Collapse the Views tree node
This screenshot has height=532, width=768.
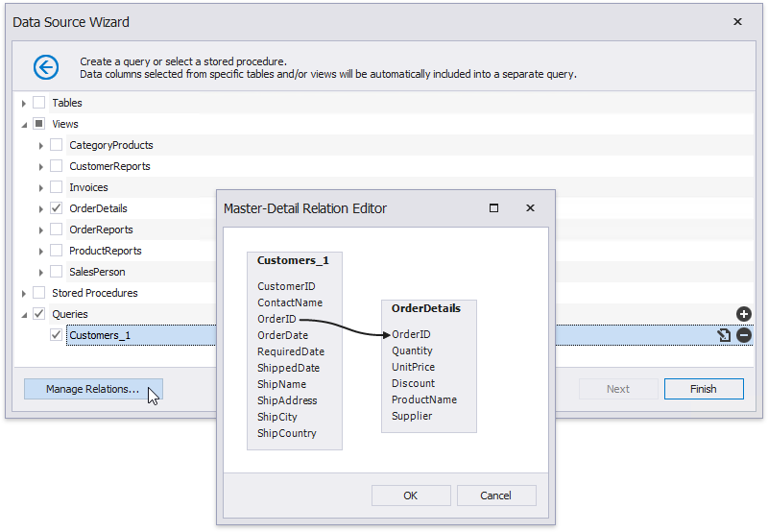[x=24, y=124]
